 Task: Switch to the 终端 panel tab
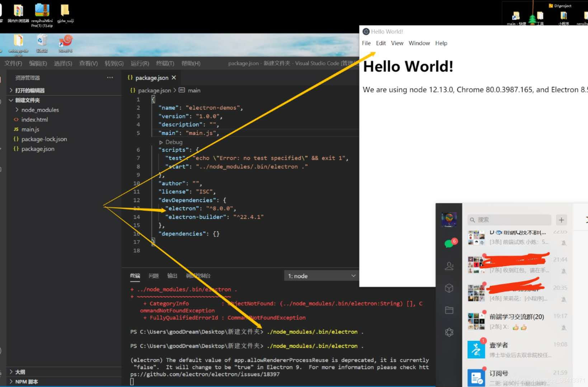coord(135,276)
